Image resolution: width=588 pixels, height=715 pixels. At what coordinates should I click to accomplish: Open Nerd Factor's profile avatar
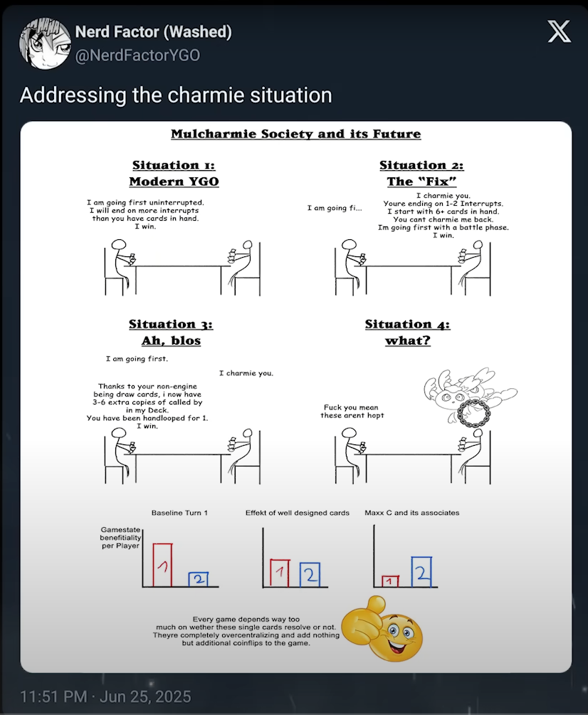(45, 43)
